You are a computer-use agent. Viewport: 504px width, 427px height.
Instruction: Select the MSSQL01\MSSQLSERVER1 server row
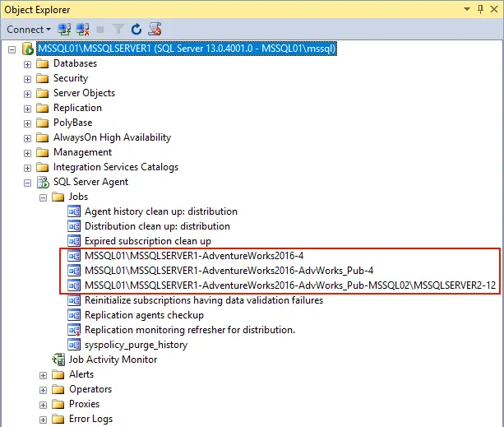pos(187,49)
